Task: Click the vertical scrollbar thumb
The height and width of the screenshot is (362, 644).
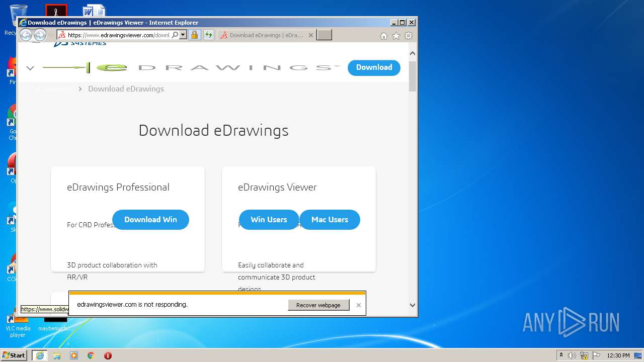Action: tap(413, 76)
